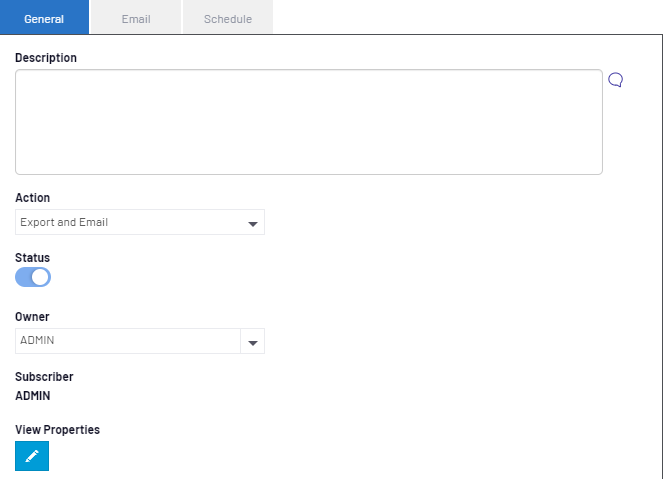The width and height of the screenshot is (666, 479).
Task: Toggle the Status switch off
Action: click(x=33, y=277)
